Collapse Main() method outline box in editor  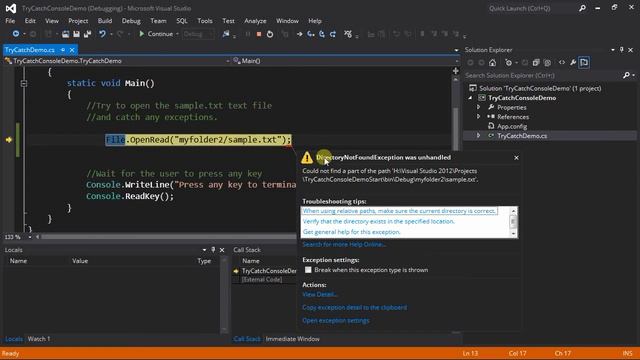point(24,83)
